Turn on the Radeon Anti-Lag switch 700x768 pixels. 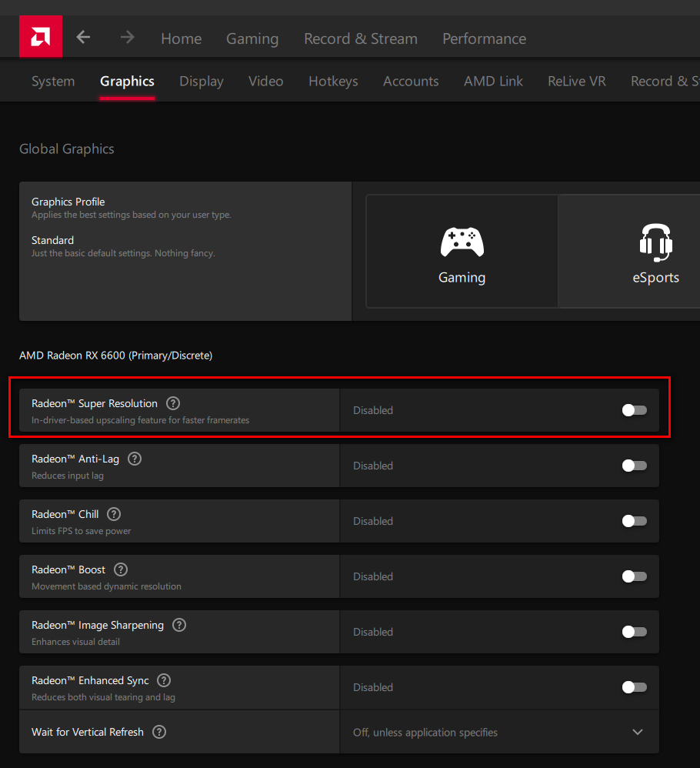coord(634,466)
